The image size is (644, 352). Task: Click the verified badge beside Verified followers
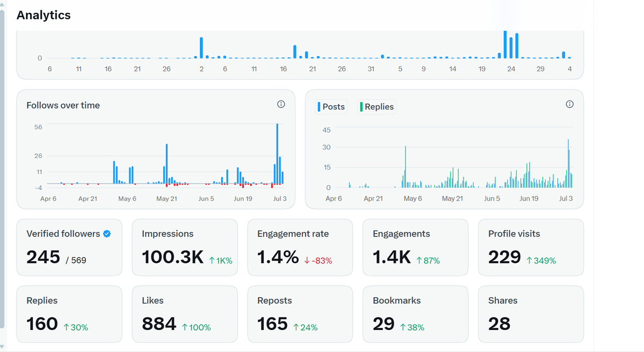tap(107, 234)
